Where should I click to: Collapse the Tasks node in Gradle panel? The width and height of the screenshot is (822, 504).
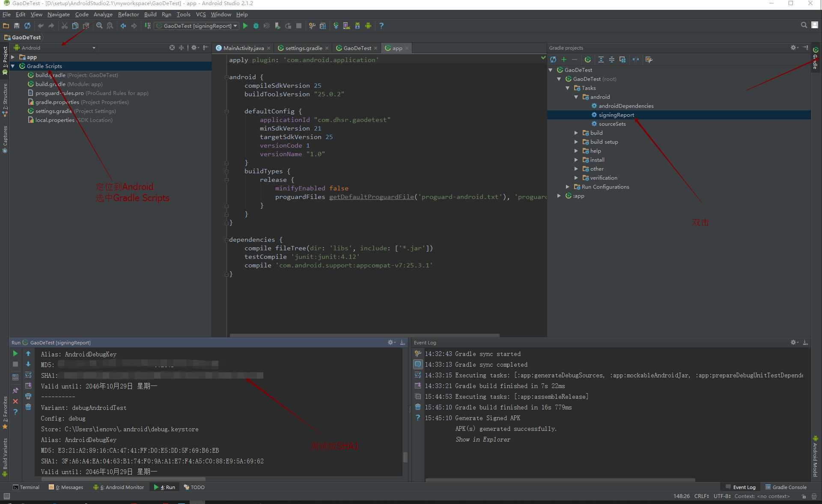[568, 88]
